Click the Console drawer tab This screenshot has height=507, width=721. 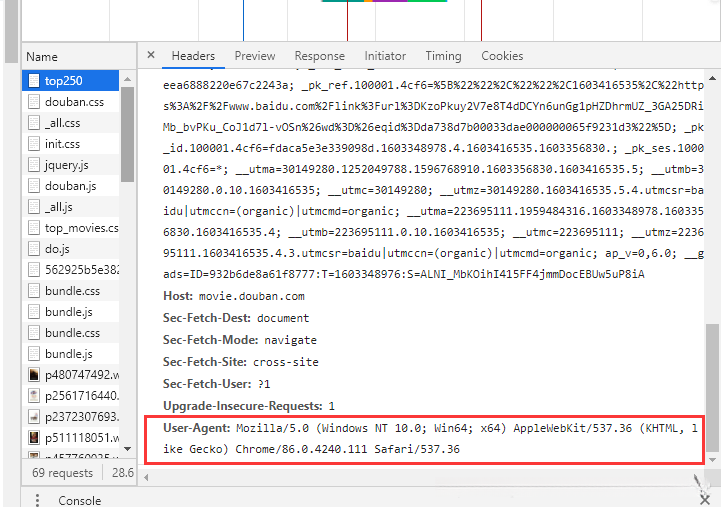(x=80, y=500)
